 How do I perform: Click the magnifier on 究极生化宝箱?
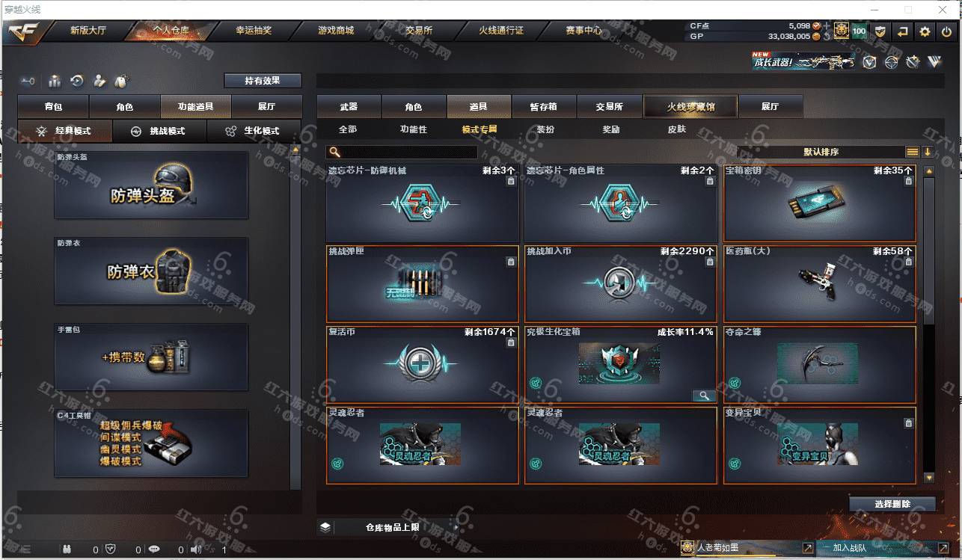(703, 396)
